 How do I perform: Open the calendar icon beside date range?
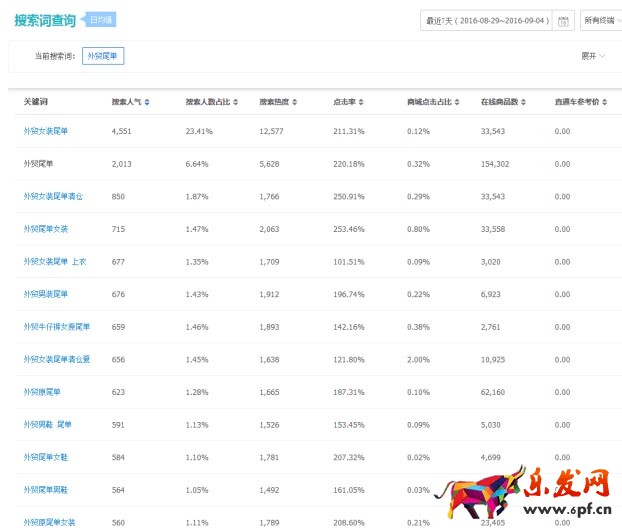[x=563, y=21]
